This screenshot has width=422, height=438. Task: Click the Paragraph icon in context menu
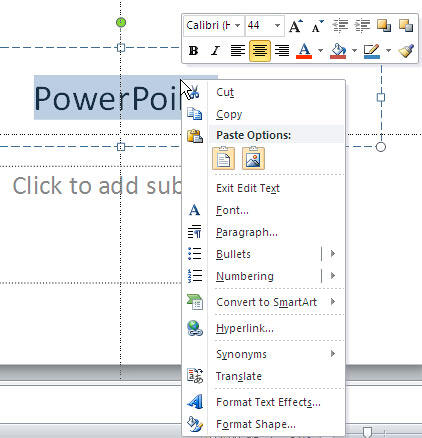(x=194, y=232)
